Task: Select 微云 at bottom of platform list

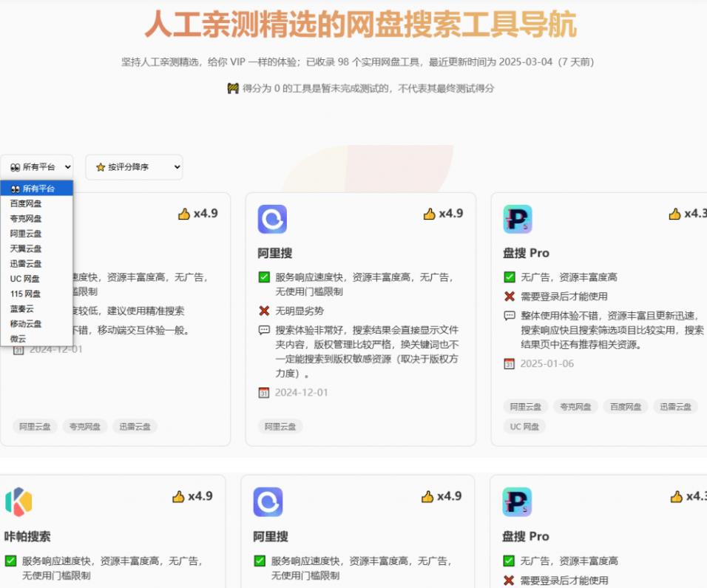Action: tap(36, 339)
